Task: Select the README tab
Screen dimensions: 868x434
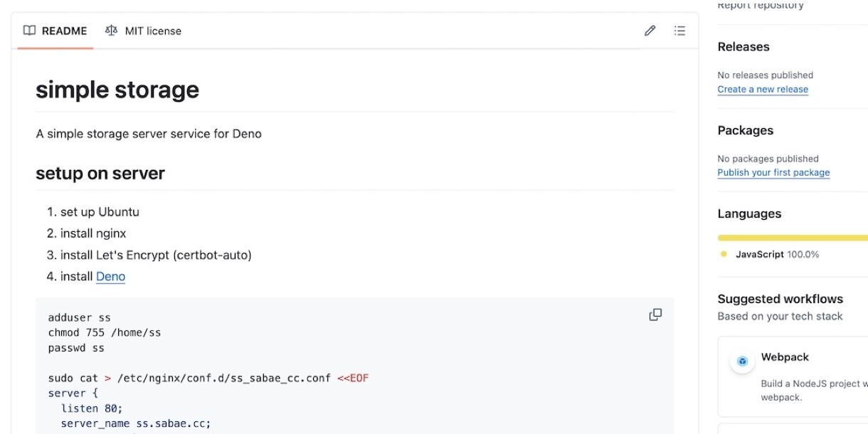Action: (55, 31)
